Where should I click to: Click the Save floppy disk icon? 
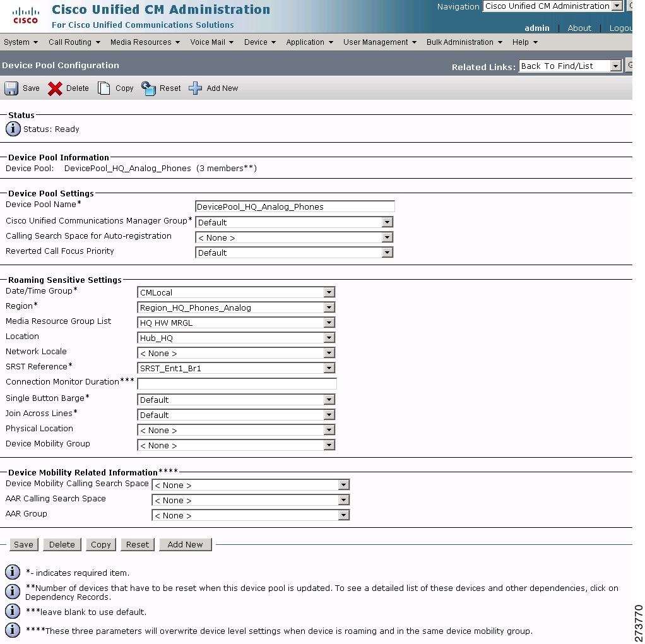(11, 88)
